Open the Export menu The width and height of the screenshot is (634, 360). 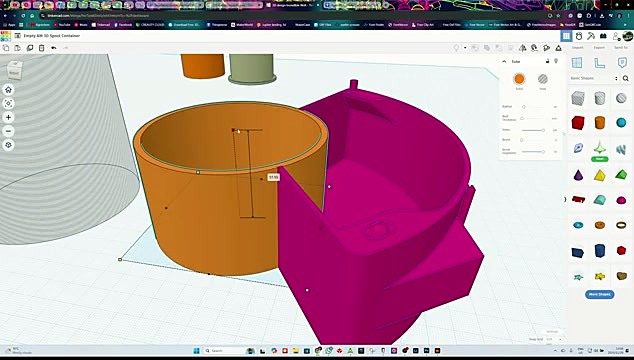click(x=599, y=48)
